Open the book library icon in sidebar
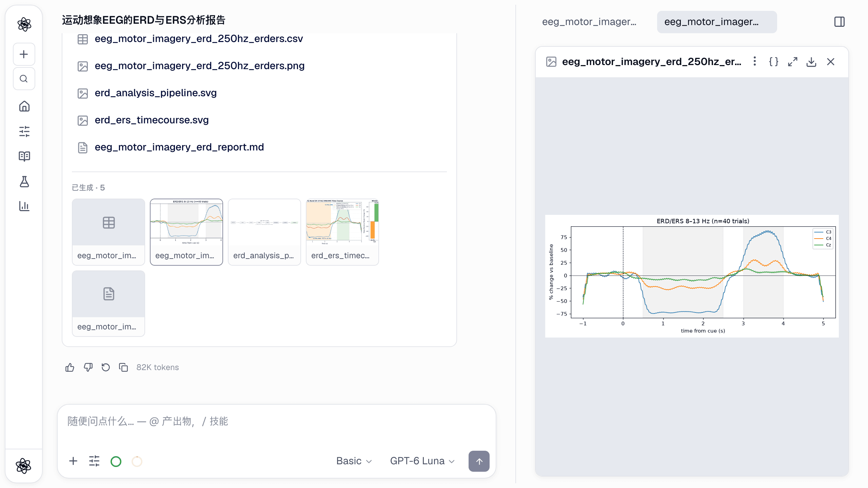Image resolution: width=868 pixels, height=488 pixels. (24, 156)
